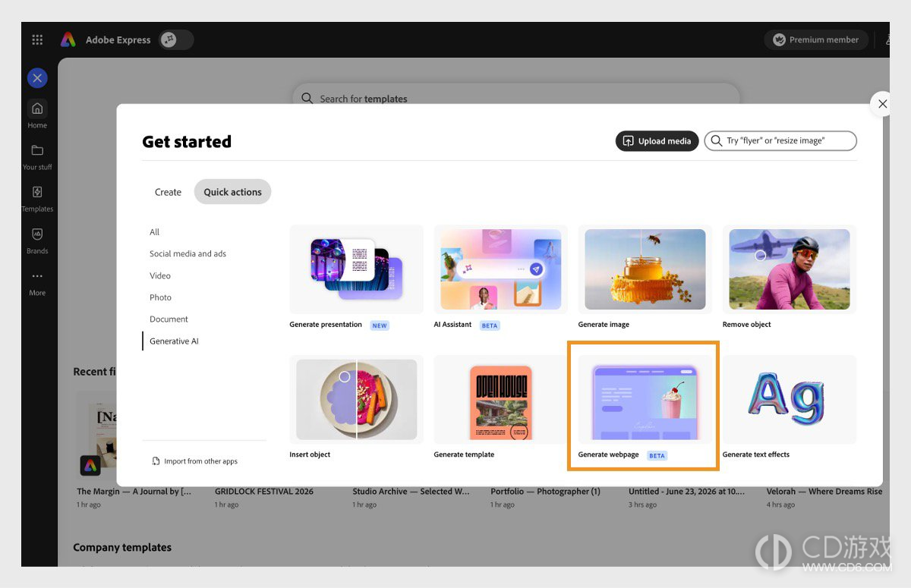Click the Search for templates field
Screen dimensions: 911x588
click(x=516, y=98)
